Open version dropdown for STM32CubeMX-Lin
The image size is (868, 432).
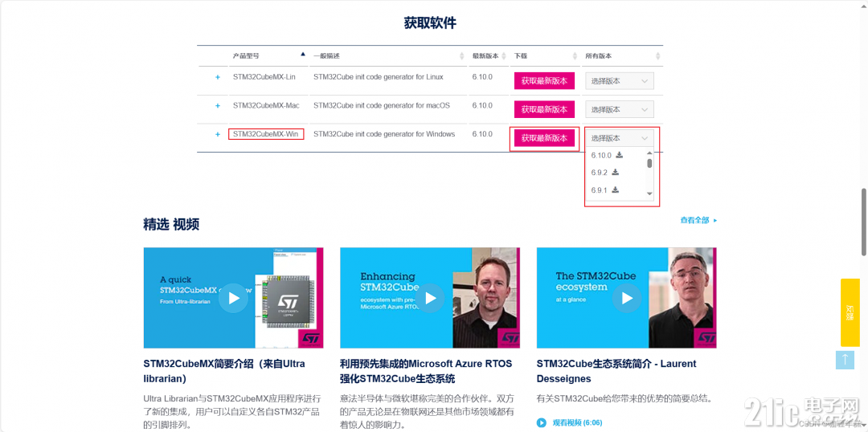click(619, 81)
